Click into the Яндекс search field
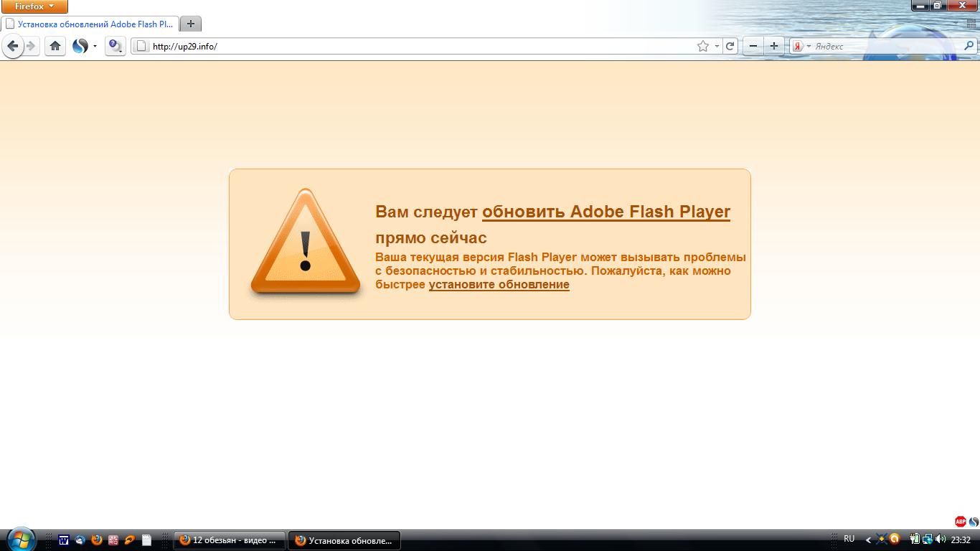Viewport: 980px width, 551px height. pos(887,46)
